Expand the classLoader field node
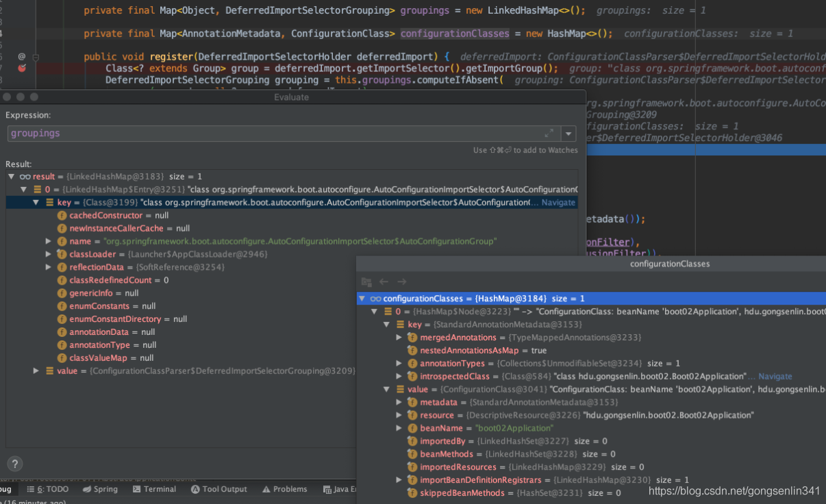Viewport: 826px width, 504px height. (49, 254)
